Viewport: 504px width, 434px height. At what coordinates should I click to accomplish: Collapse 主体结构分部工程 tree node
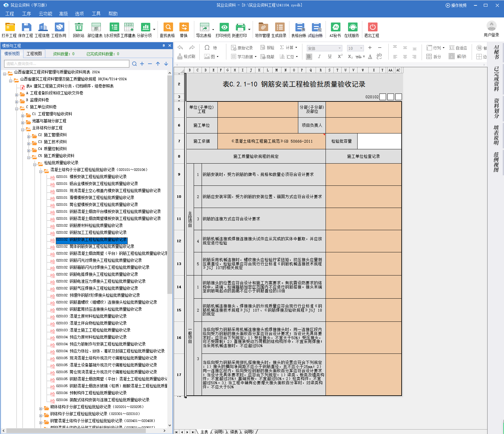click(x=23, y=129)
